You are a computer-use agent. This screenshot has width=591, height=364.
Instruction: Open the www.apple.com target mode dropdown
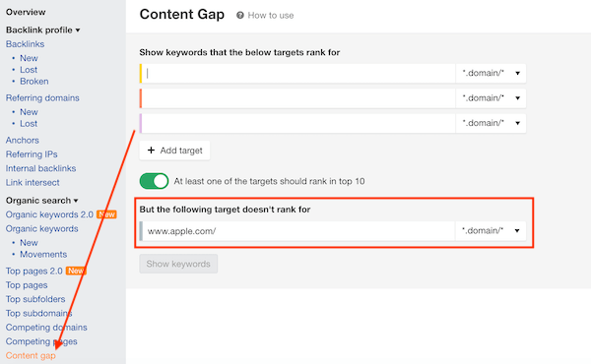coord(491,231)
